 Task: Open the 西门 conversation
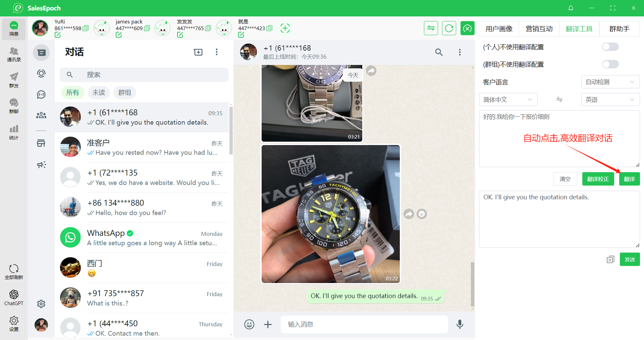tap(142, 268)
